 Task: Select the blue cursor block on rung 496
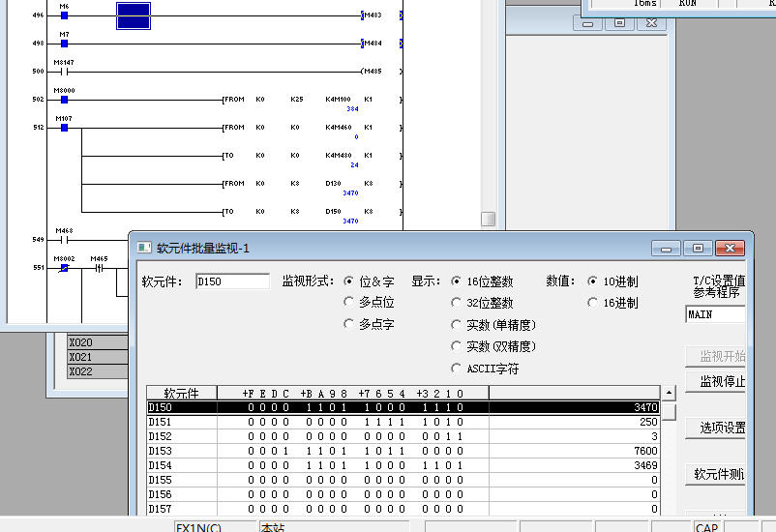[x=134, y=15]
